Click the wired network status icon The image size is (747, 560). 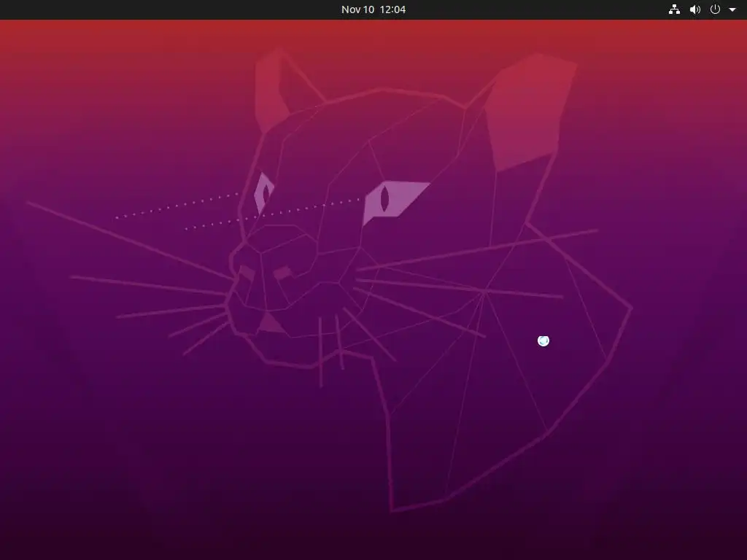[674, 9]
